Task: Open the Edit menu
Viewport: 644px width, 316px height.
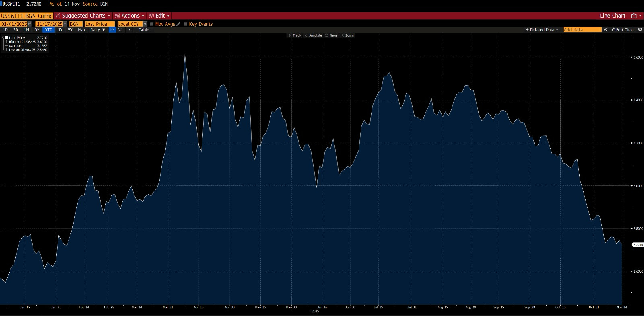Action: (x=159, y=16)
